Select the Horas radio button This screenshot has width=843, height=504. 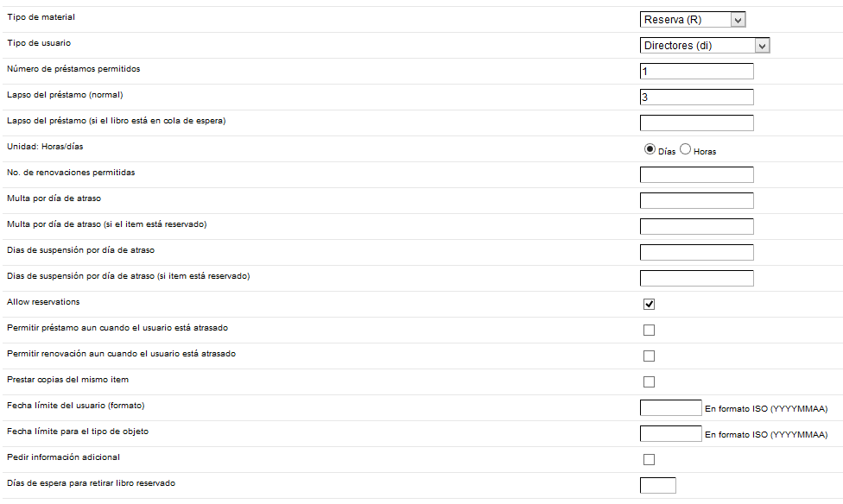click(686, 149)
